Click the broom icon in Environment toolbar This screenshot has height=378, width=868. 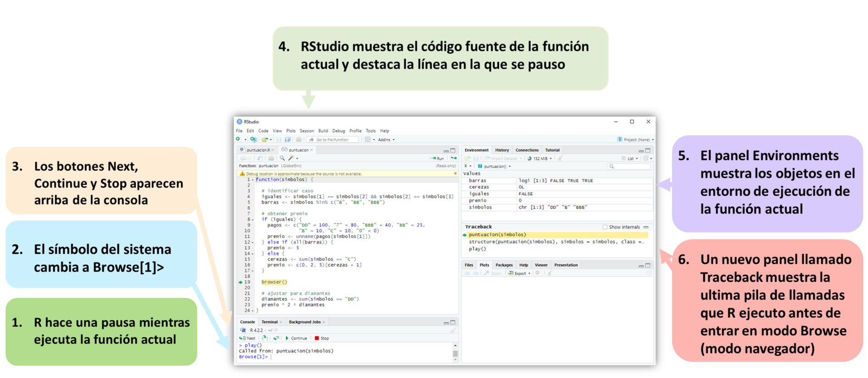560,159
